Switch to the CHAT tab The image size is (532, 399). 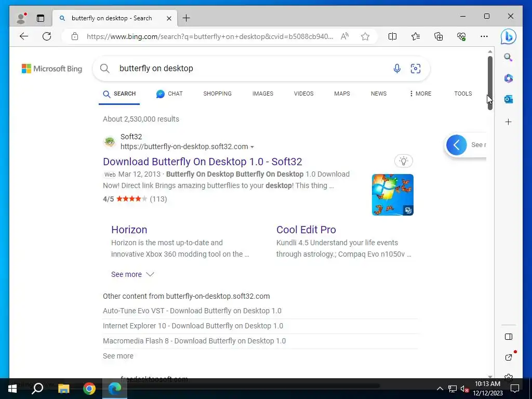click(x=169, y=94)
